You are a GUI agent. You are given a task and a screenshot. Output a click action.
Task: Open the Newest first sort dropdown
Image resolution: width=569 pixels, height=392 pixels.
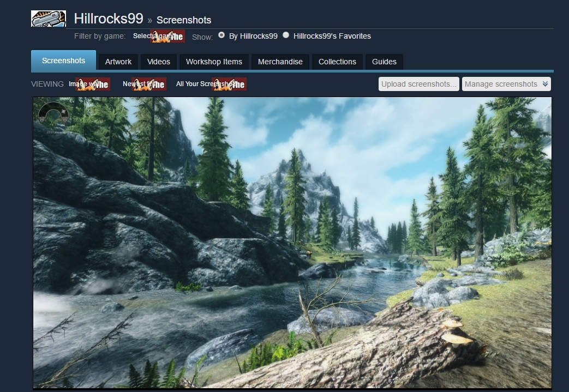pyautogui.click(x=145, y=84)
